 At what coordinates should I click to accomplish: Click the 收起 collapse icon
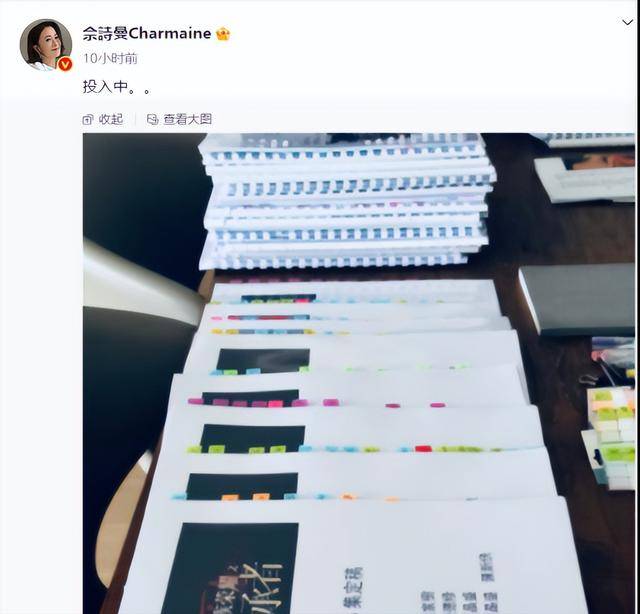88,120
